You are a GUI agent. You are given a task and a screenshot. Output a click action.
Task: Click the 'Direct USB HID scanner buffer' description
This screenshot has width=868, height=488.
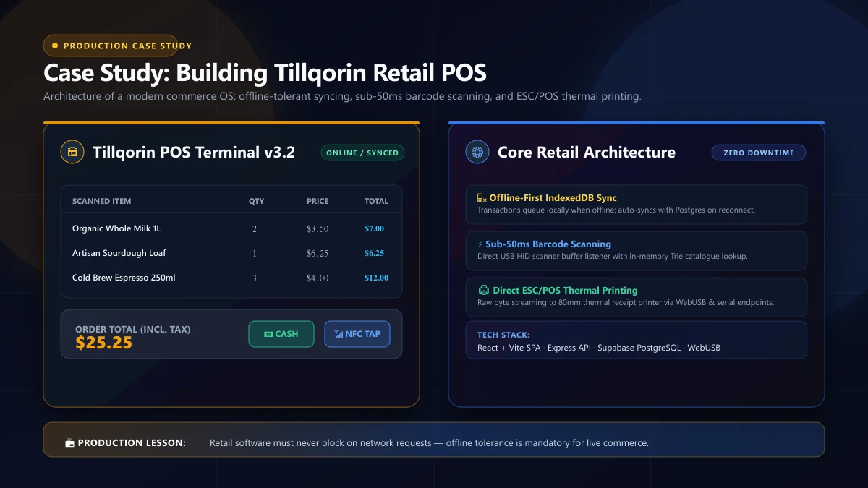click(x=613, y=257)
